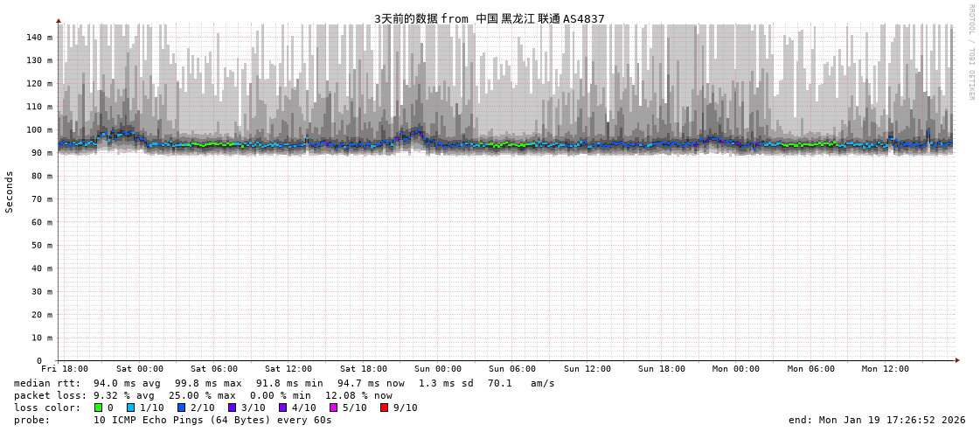Select the red 9/10 loss color box
This screenshot has width=980, height=432.
(384, 408)
